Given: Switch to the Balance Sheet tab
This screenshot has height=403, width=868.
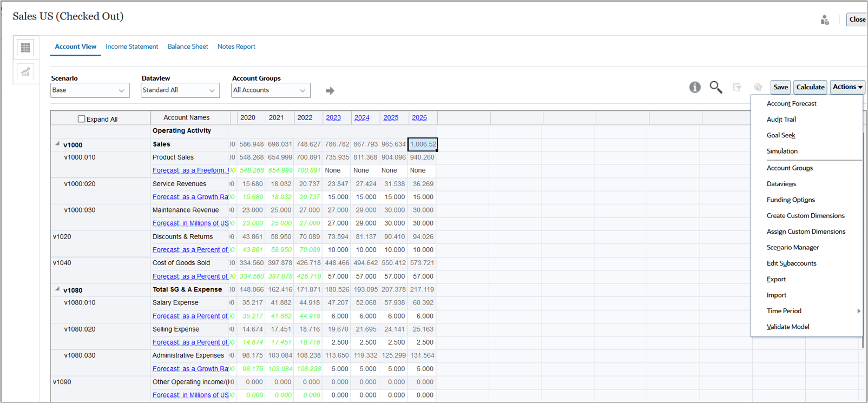Looking at the screenshot, I should point(188,47).
